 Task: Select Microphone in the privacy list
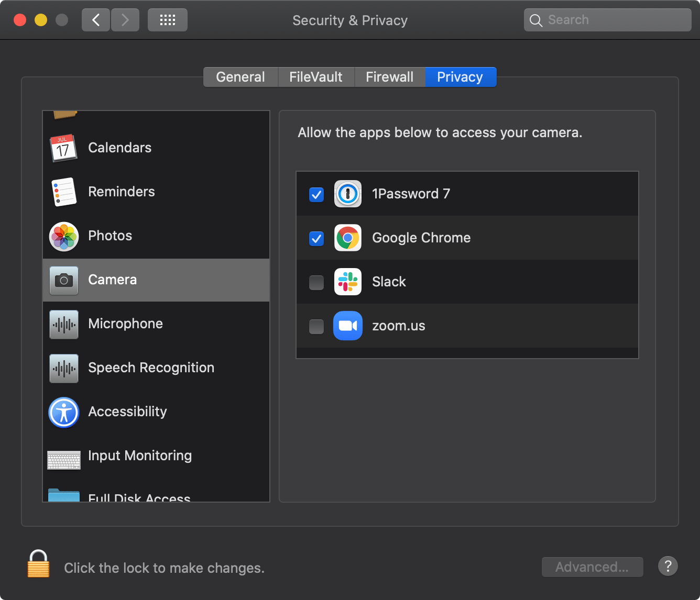156,324
